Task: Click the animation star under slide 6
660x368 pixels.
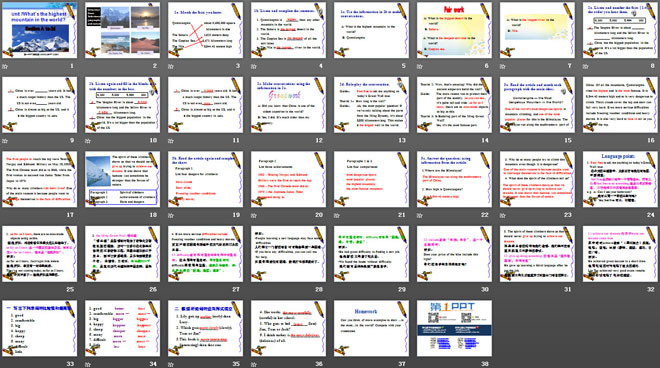Action: point(420,66)
